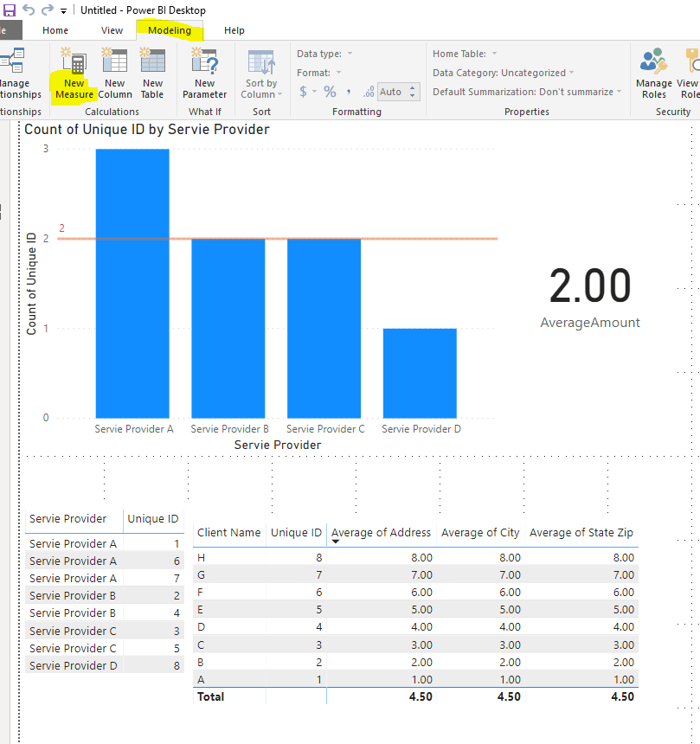The height and width of the screenshot is (744, 700).
Task: Select the Servie Provider A bar
Action: (132, 283)
